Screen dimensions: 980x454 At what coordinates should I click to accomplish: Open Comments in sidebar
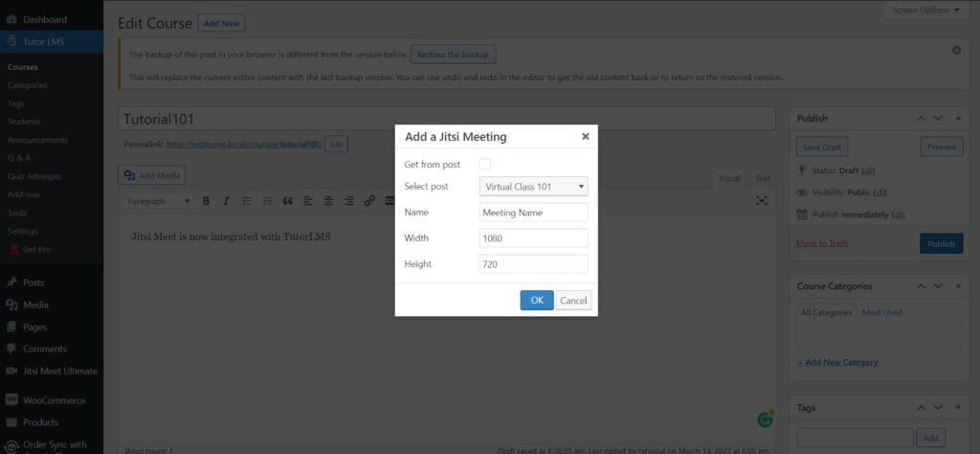pos(44,349)
